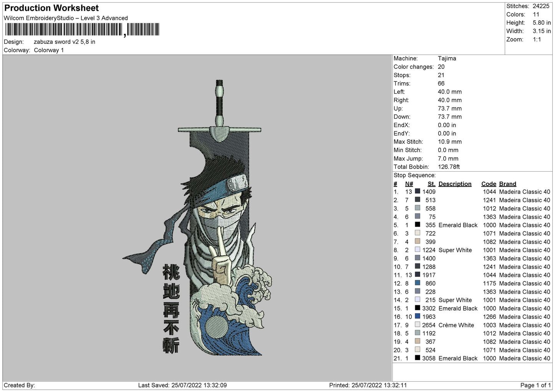Viewport: 555px width, 392px height.
Task: Click the swatch in stop row 3
Action: (x=417, y=208)
